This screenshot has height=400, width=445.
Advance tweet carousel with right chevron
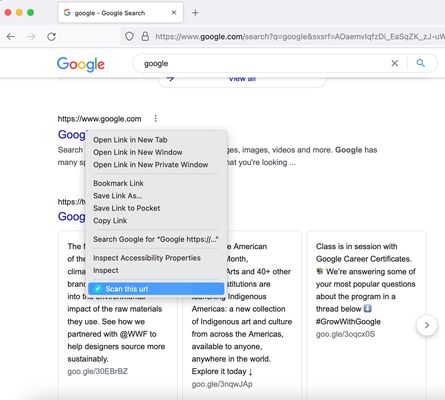pos(427,325)
